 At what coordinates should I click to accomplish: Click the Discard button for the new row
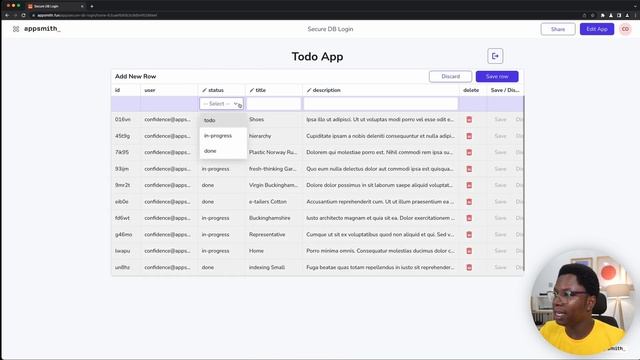[450, 76]
